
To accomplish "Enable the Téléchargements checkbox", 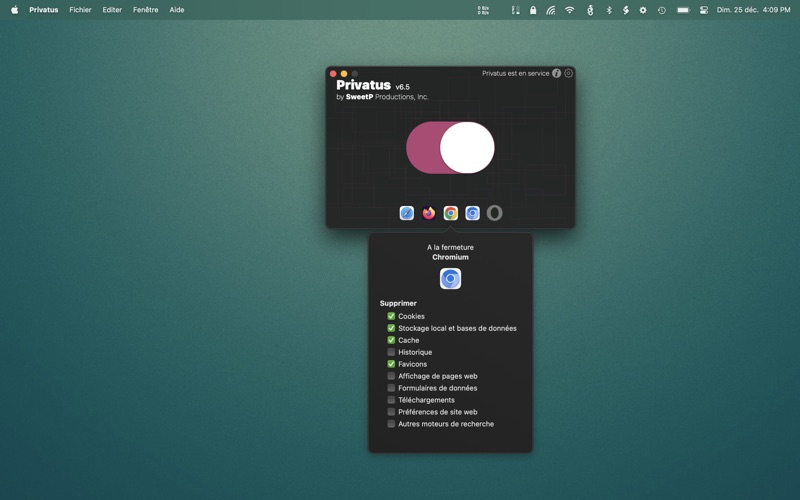I will (x=391, y=400).
